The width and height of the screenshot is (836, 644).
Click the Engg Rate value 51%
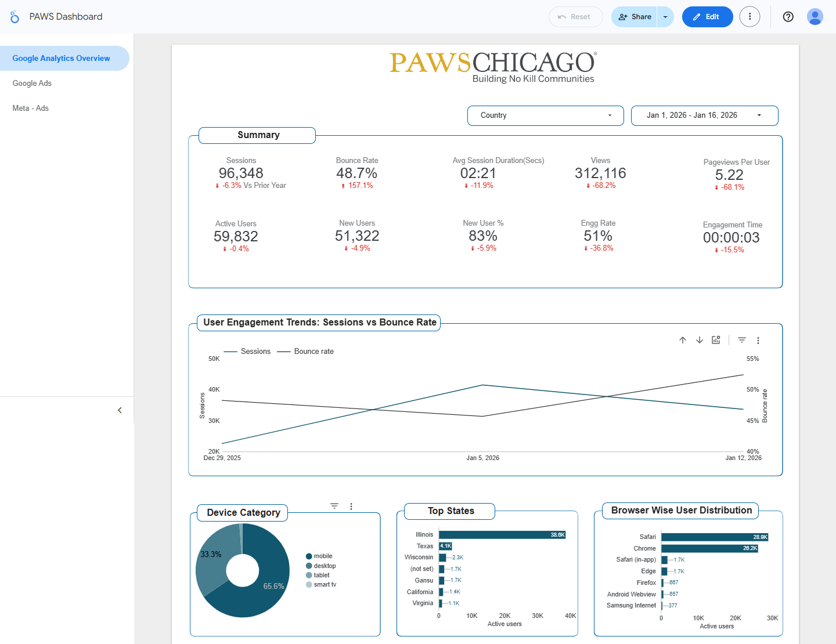pyautogui.click(x=598, y=236)
